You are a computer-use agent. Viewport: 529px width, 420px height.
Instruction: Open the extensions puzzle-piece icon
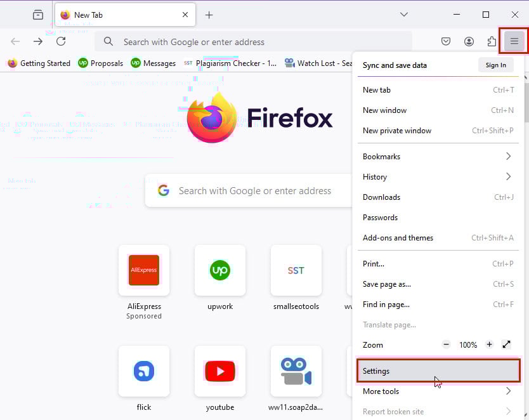coord(492,41)
